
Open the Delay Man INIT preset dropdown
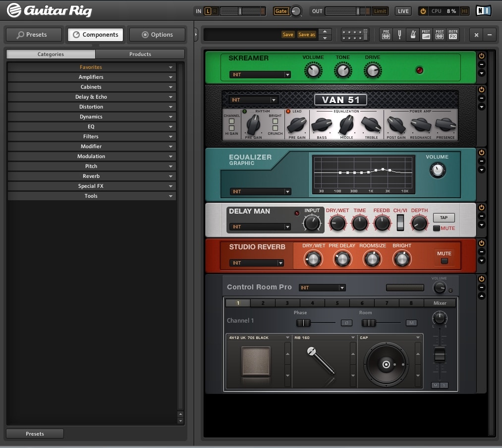(260, 226)
